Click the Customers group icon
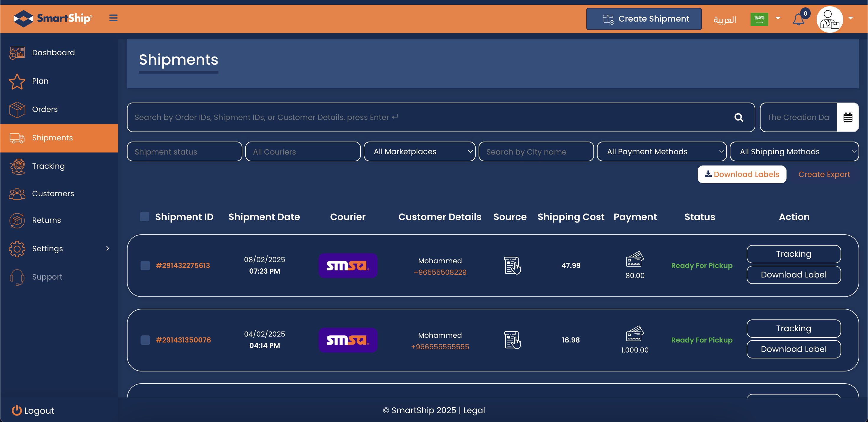868x422 pixels. click(x=17, y=194)
